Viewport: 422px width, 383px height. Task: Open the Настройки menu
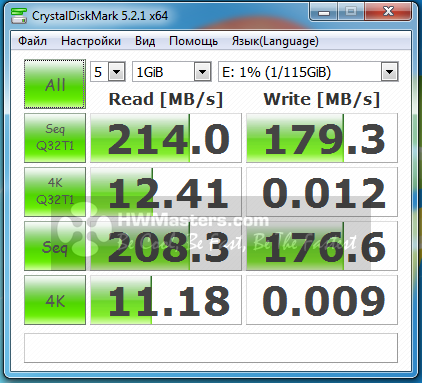[x=91, y=41]
